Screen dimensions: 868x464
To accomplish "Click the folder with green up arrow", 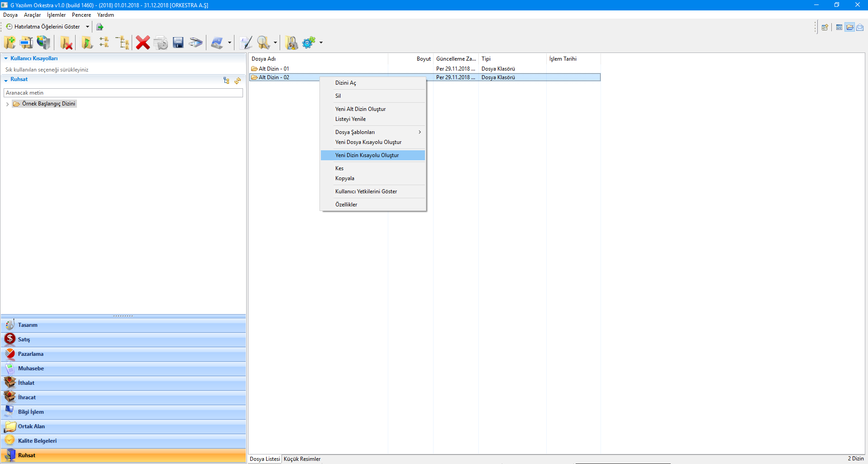I will coord(86,43).
